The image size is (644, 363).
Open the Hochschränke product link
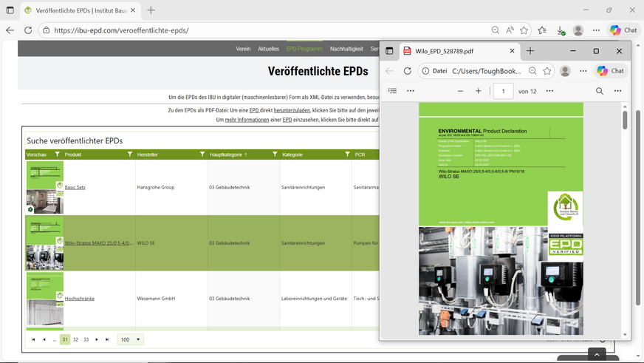coord(80,299)
